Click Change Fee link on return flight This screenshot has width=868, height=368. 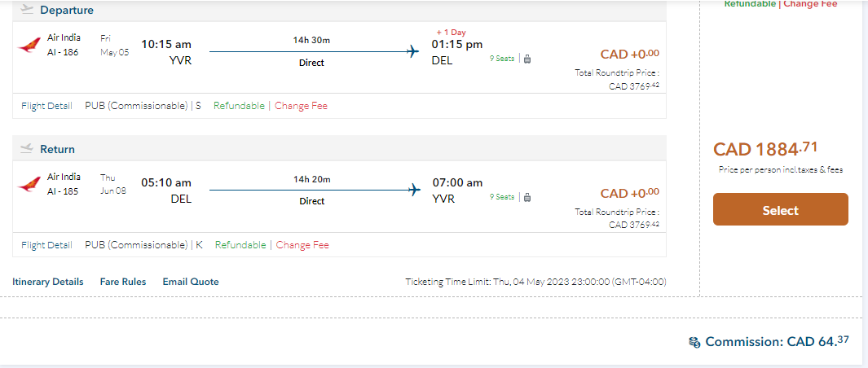302,244
